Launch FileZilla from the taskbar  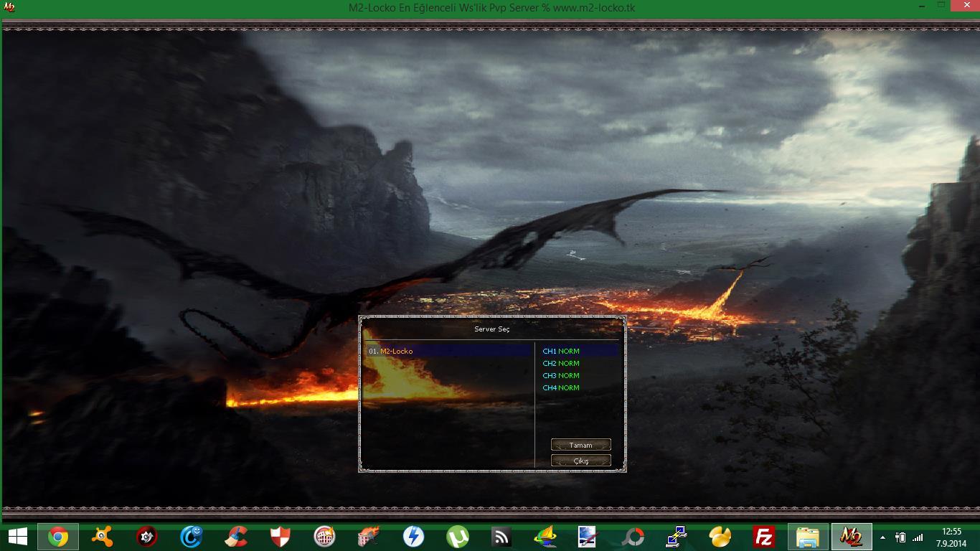click(764, 537)
